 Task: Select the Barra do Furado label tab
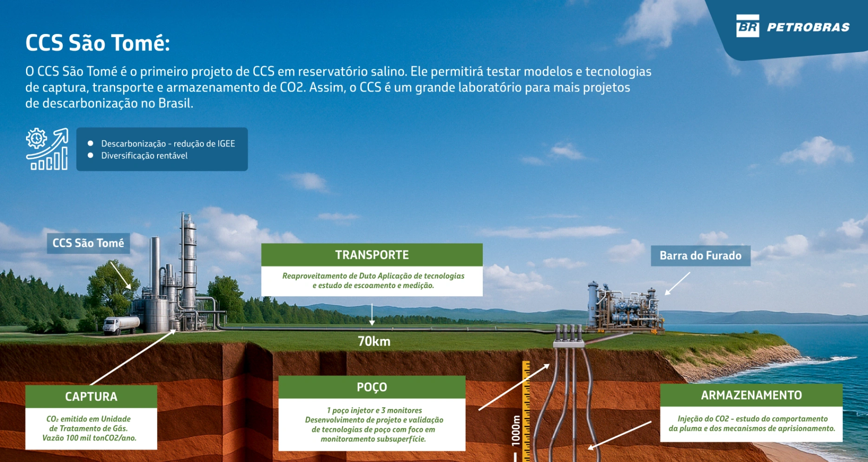pos(700,255)
